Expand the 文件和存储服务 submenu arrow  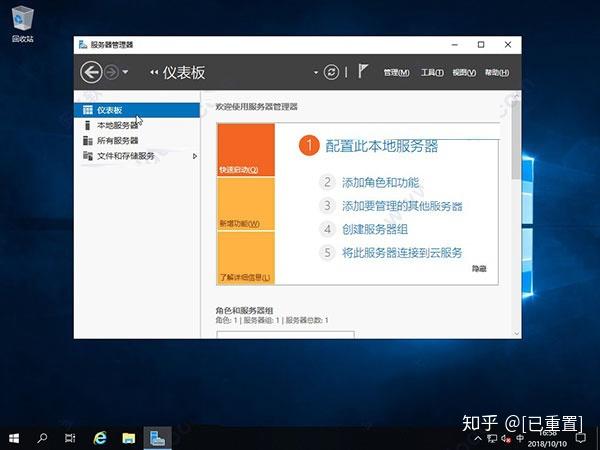195,156
